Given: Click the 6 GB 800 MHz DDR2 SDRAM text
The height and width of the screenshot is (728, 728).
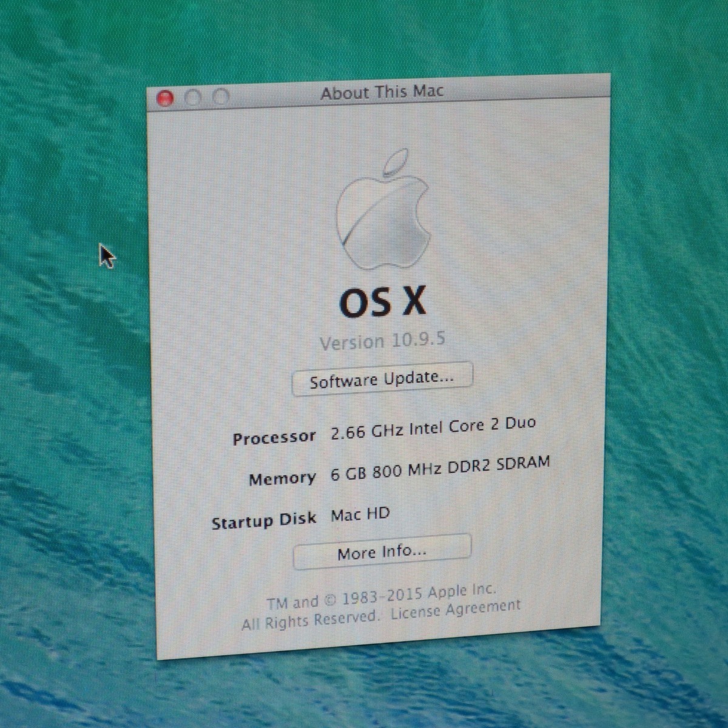Looking at the screenshot, I should [x=440, y=468].
